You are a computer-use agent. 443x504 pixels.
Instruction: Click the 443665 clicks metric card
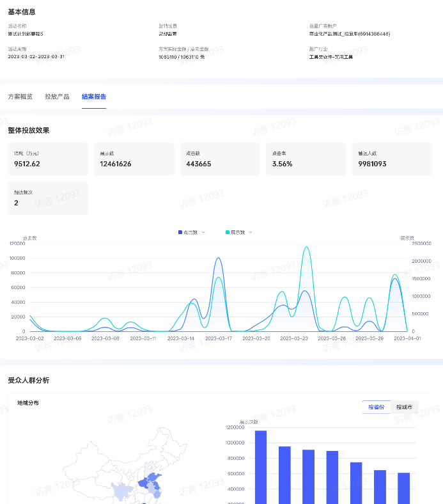[220, 159]
